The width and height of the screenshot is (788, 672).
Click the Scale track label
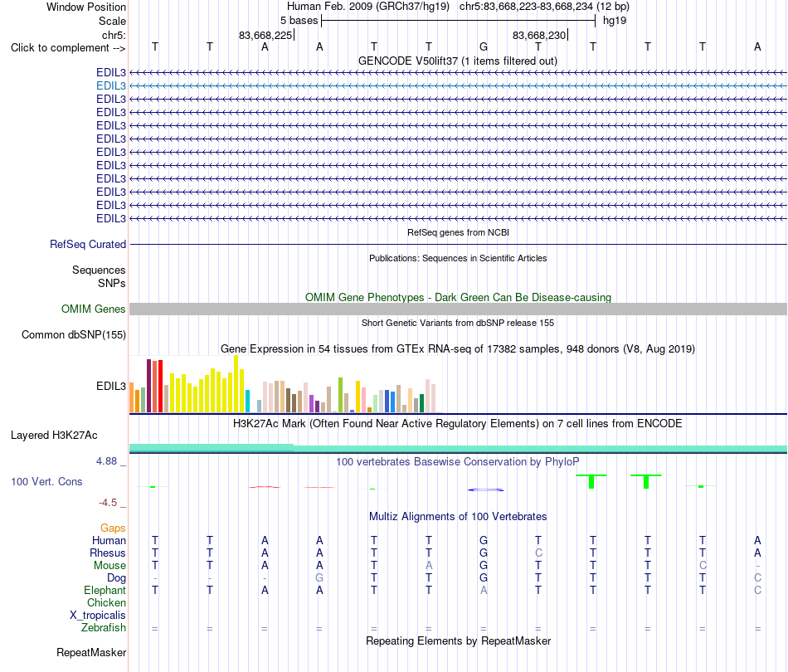click(112, 21)
